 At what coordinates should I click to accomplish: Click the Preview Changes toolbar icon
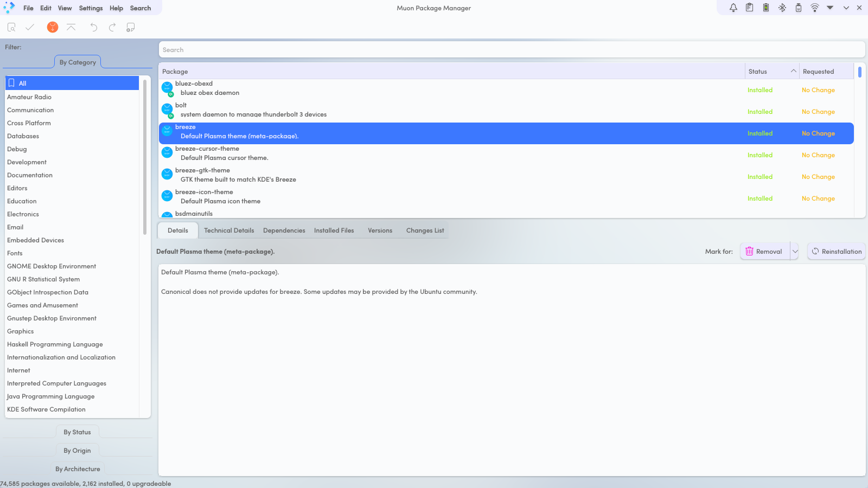(x=131, y=27)
